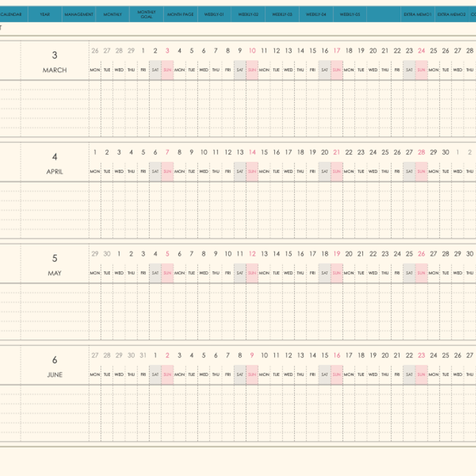Select month number 6 above JUNE
The image size is (476, 476).
[55, 360]
